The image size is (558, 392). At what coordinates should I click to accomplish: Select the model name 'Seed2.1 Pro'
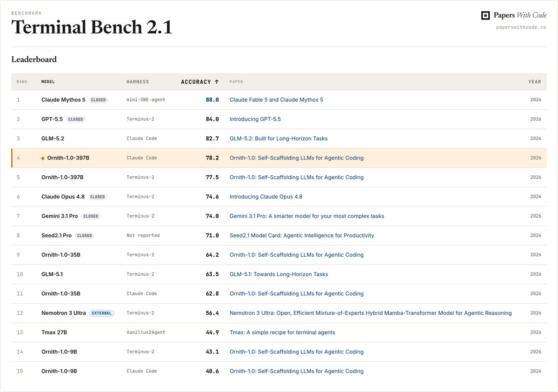pos(57,236)
